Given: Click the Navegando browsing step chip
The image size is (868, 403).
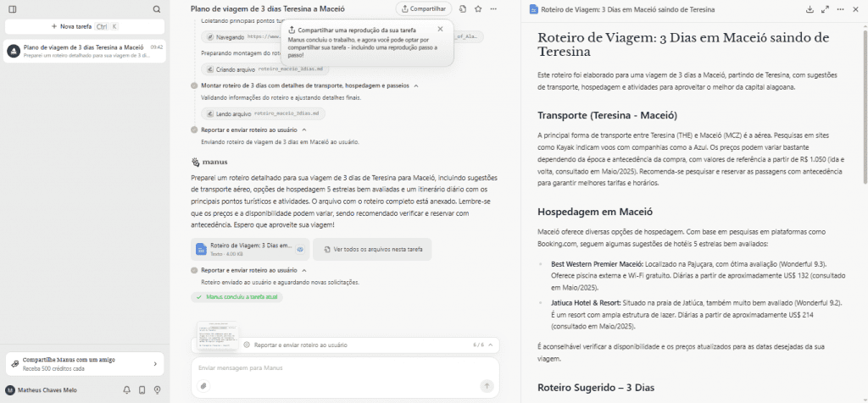Looking at the screenshot, I should click(342, 37).
